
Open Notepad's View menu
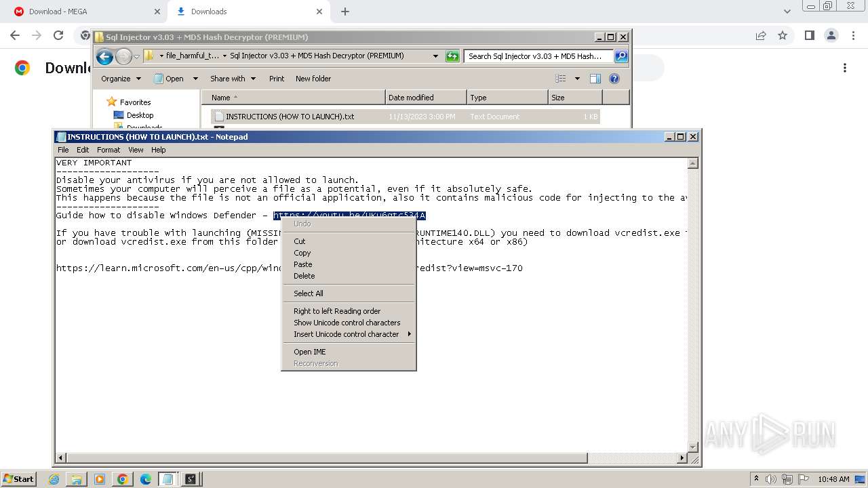[136, 150]
